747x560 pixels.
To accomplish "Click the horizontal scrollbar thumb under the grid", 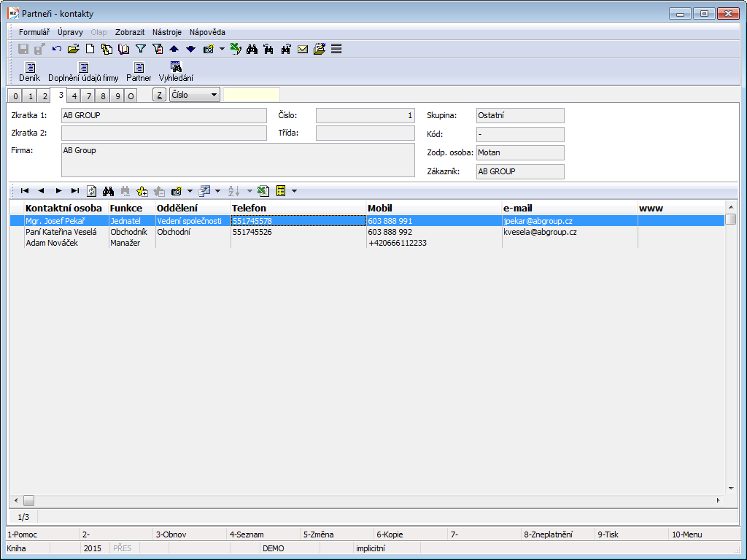I will click(x=28, y=500).
